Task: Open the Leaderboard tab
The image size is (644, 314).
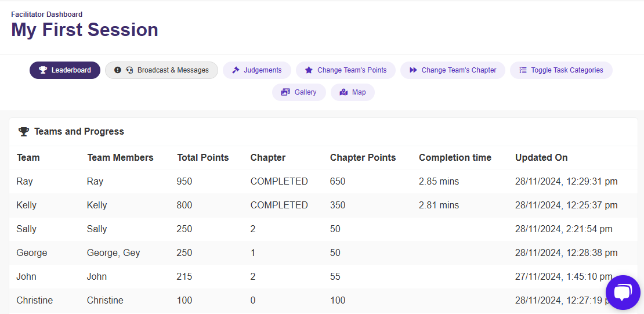Action: [x=65, y=70]
